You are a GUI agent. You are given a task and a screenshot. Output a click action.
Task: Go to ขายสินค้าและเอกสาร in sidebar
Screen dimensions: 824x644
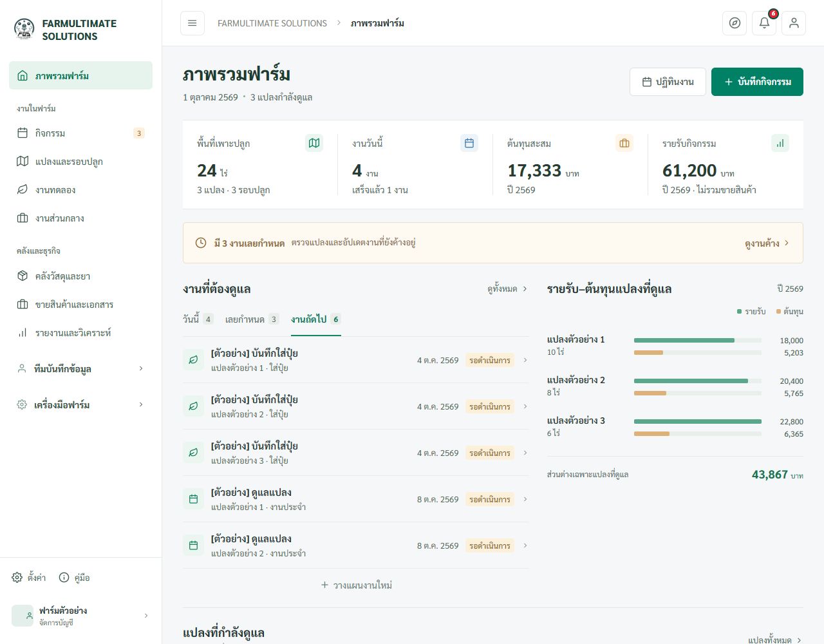pyautogui.click(x=80, y=305)
